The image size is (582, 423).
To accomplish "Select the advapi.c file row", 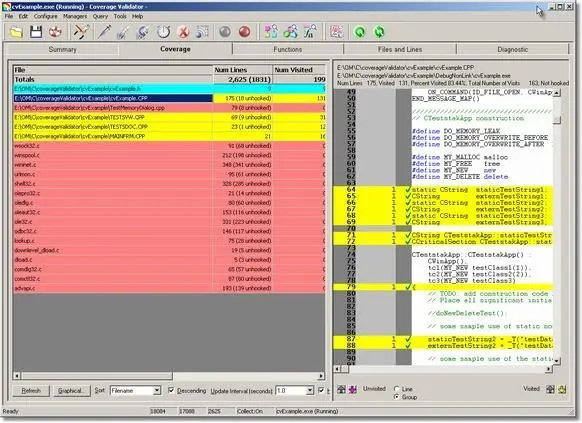I will point(169,288).
